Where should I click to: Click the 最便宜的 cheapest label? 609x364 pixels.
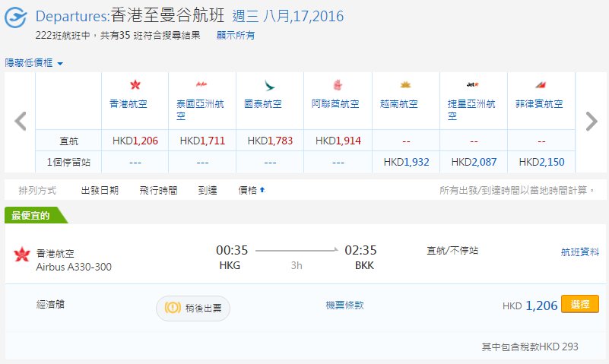coord(30,215)
